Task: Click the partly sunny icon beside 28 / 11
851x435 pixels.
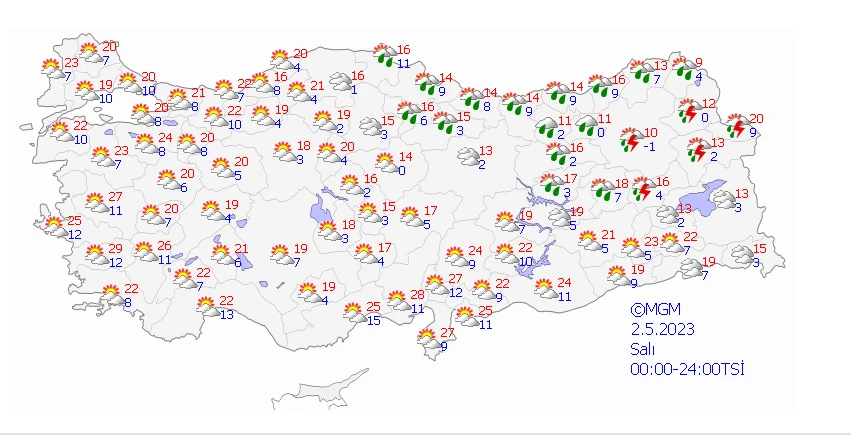Action: pos(399,301)
